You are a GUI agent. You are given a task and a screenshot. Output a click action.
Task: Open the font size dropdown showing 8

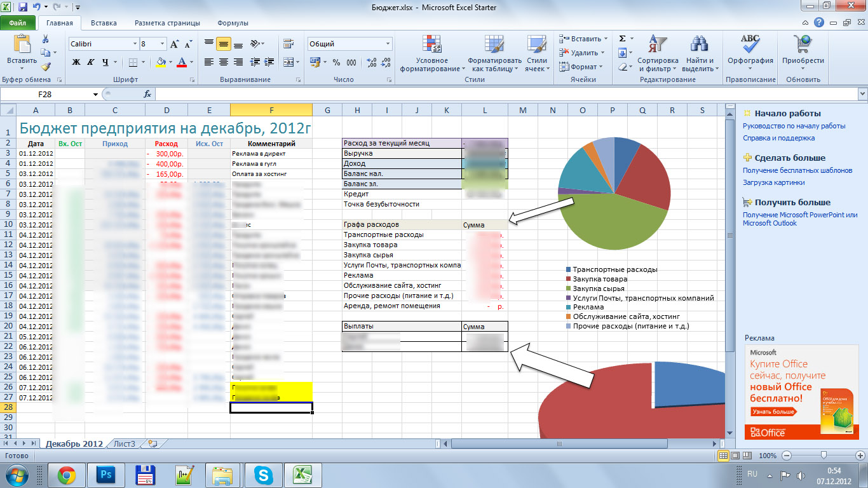click(163, 44)
